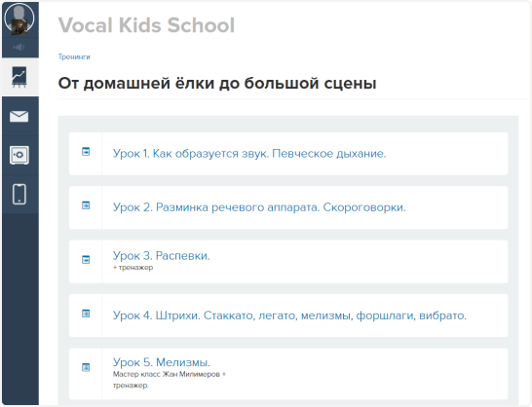Click the Vocal Kids School title
Screen dimensions: 532x407
coord(146,25)
